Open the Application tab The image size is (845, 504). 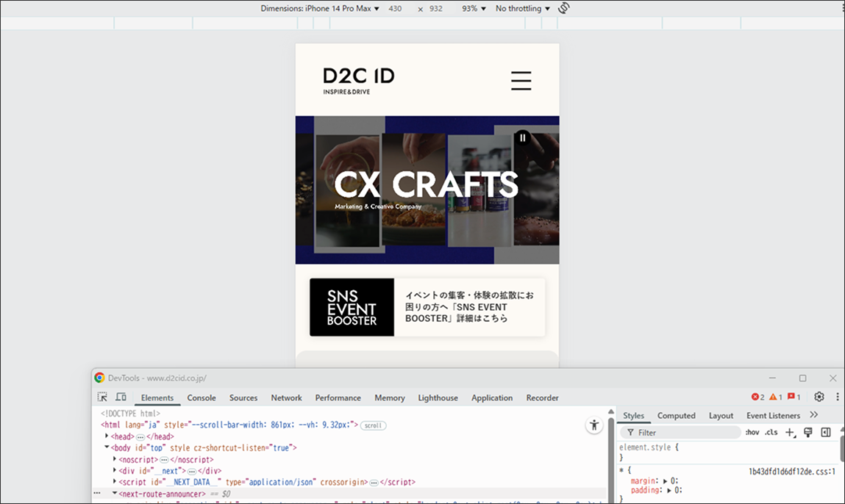pos(492,398)
